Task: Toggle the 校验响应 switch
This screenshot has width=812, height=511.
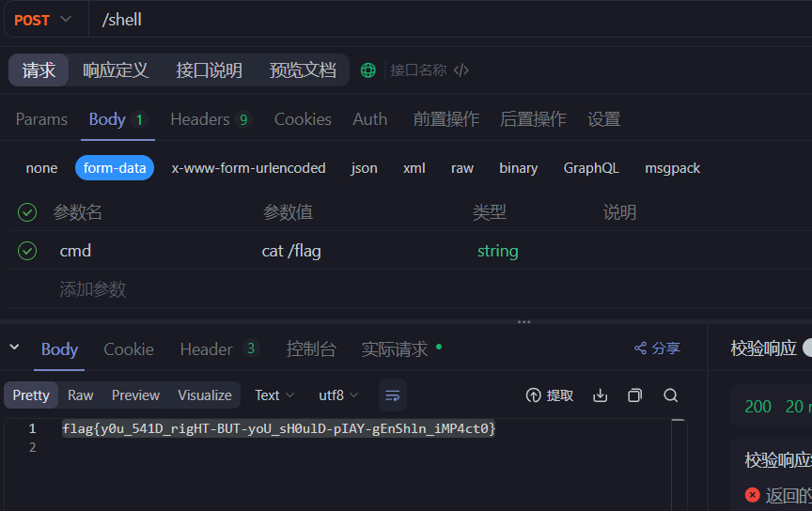Action: [806, 348]
